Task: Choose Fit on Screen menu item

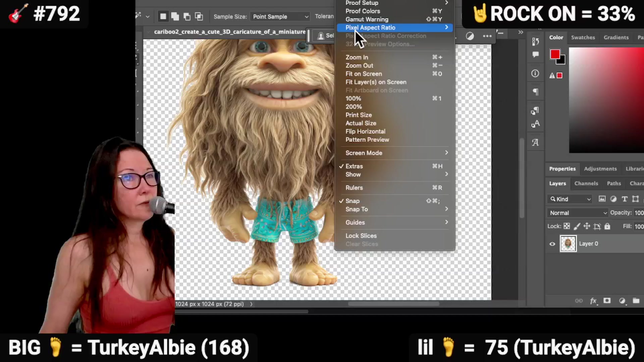Action: click(394, 74)
